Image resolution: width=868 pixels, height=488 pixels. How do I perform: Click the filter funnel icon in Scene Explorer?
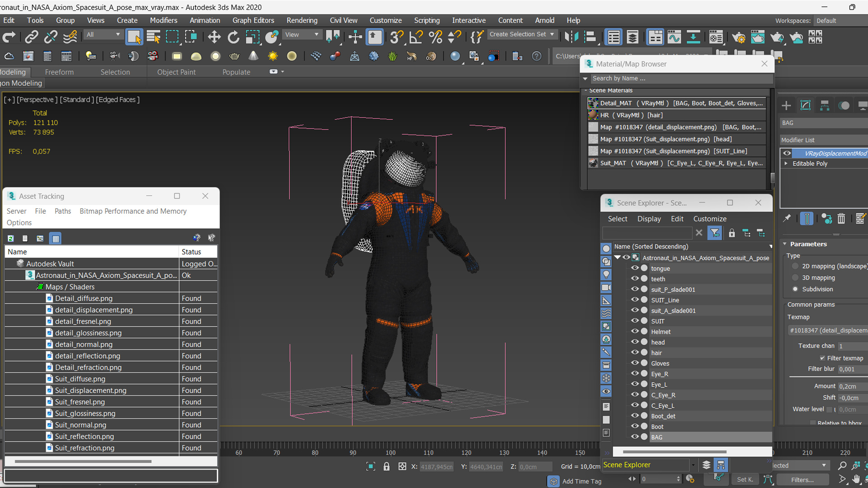tap(715, 233)
